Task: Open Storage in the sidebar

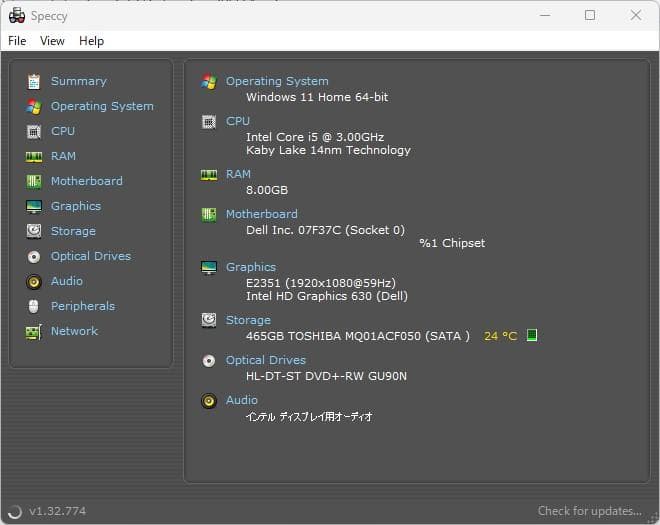Action: point(73,231)
